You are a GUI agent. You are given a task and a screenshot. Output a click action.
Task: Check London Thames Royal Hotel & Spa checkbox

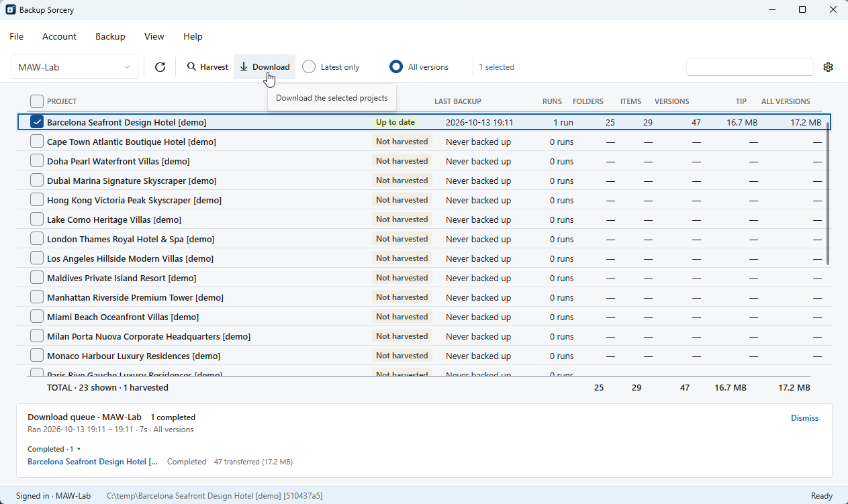(37, 239)
